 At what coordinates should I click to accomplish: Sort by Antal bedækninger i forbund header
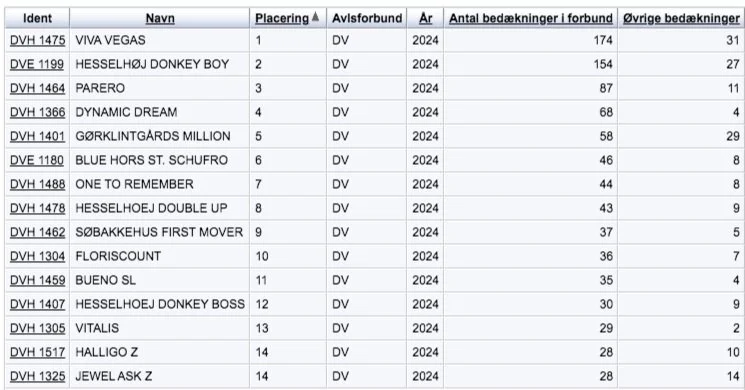click(x=531, y=19)
